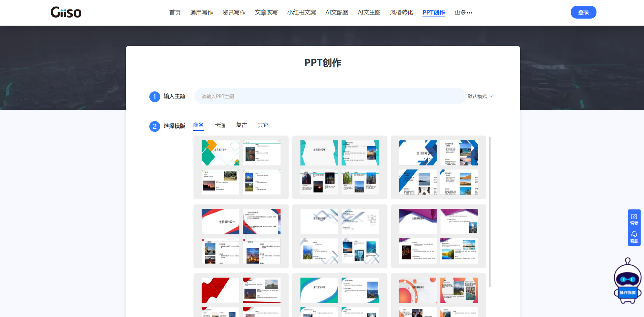The height and width of the screenshot is (317, 644).
Task: Open the 更多 navigation menu
Action: point(463,12)
